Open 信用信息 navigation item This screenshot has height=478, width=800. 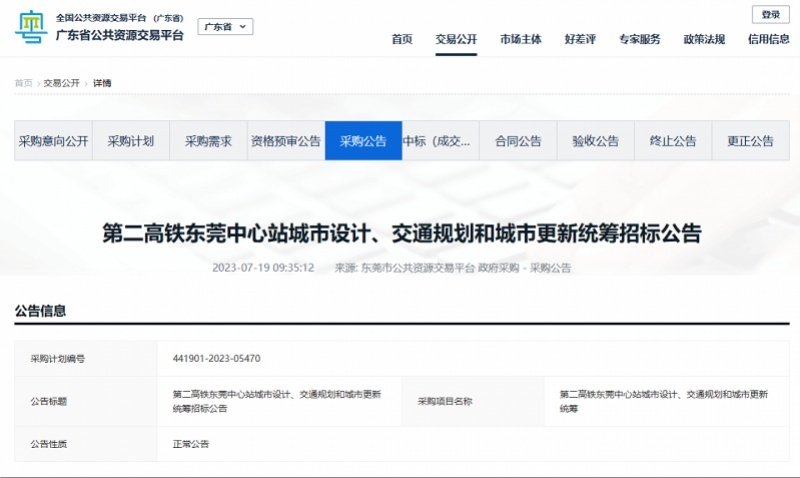768,39
